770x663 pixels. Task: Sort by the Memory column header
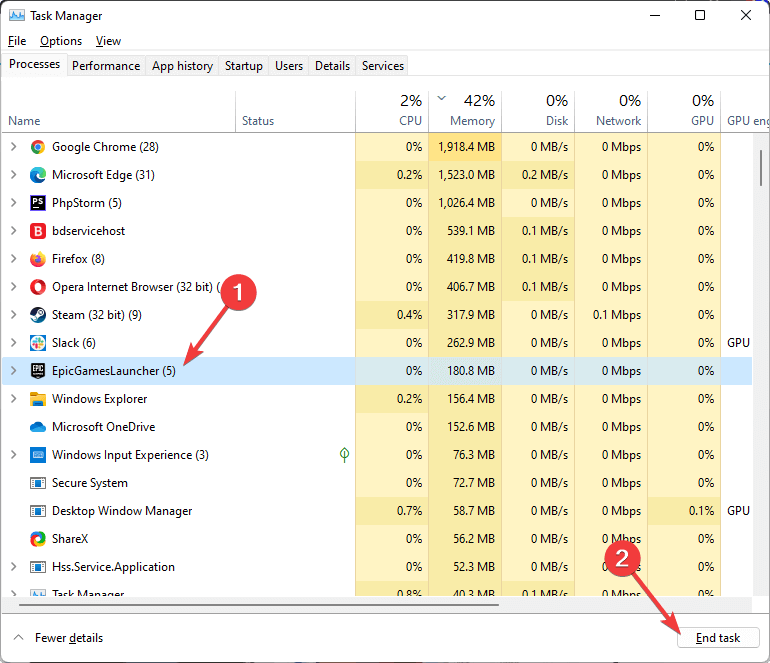pos(465,112)
